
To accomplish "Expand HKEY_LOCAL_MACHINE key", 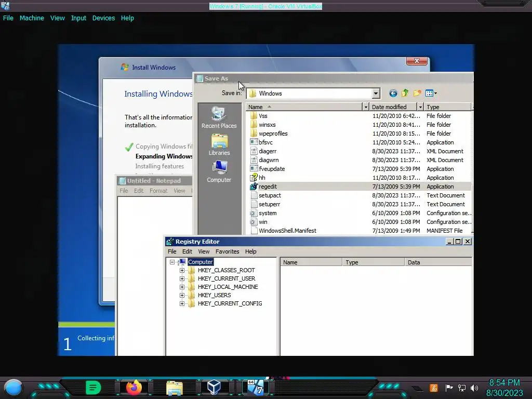I will point(182,287).
